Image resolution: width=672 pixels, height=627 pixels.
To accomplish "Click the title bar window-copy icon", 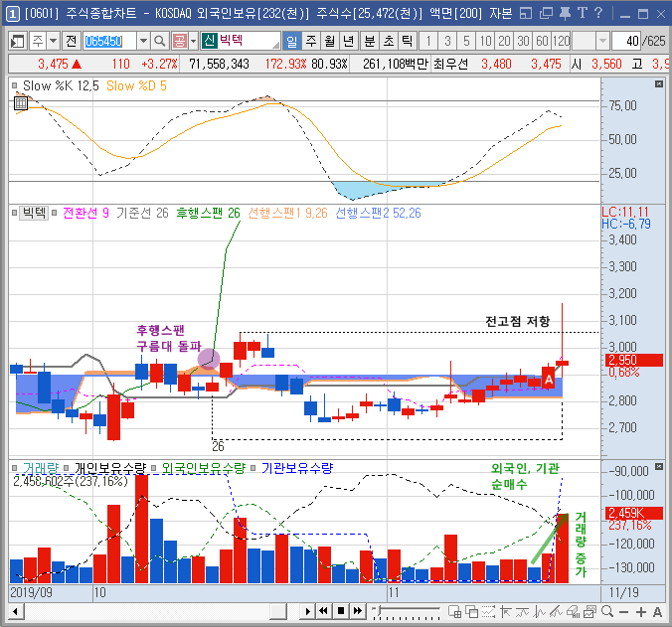I will pyautogui.click(x=546, y=14).
